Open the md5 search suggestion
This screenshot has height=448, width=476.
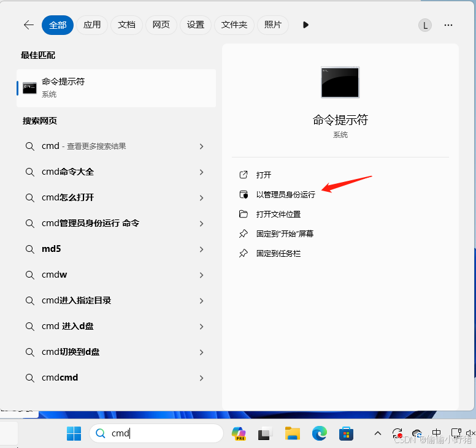click(115, 249)
